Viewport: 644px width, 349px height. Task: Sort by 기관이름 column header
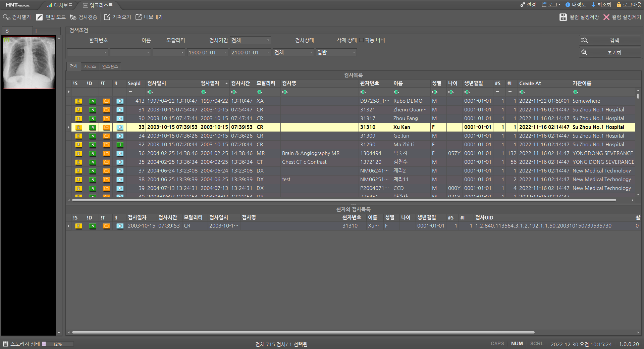[603, 83]
